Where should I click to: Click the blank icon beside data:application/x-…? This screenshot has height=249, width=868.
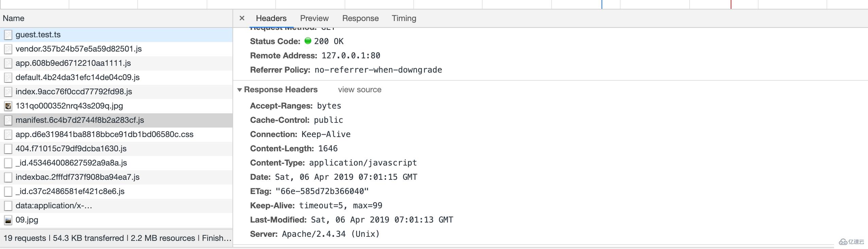click(x=8, y=206)
